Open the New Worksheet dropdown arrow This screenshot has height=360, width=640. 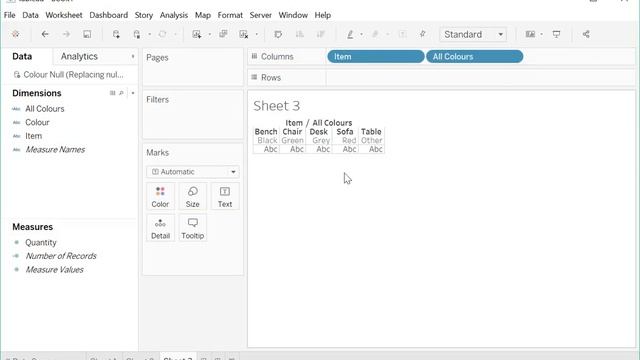[x=210, y=34]
